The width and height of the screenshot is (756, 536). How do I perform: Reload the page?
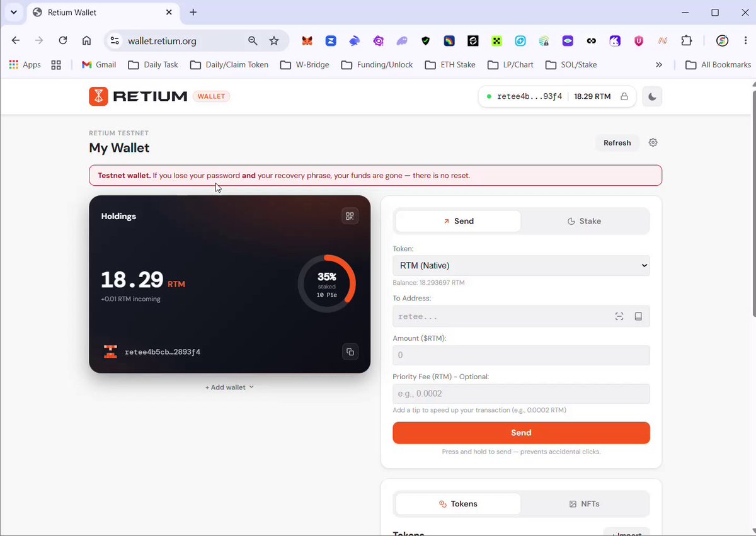[x=63, y=41]
